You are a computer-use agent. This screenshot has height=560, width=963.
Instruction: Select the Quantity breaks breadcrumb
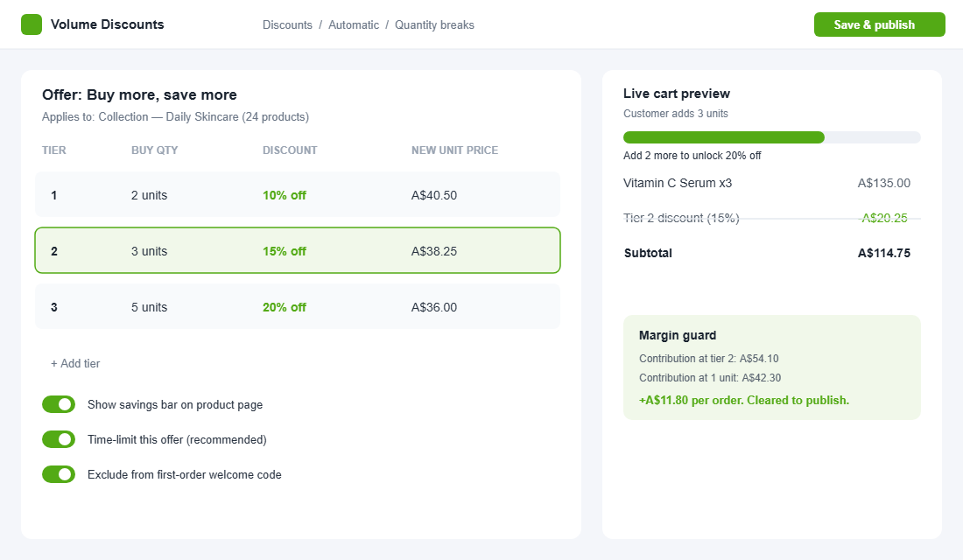[x=434, y=25]
